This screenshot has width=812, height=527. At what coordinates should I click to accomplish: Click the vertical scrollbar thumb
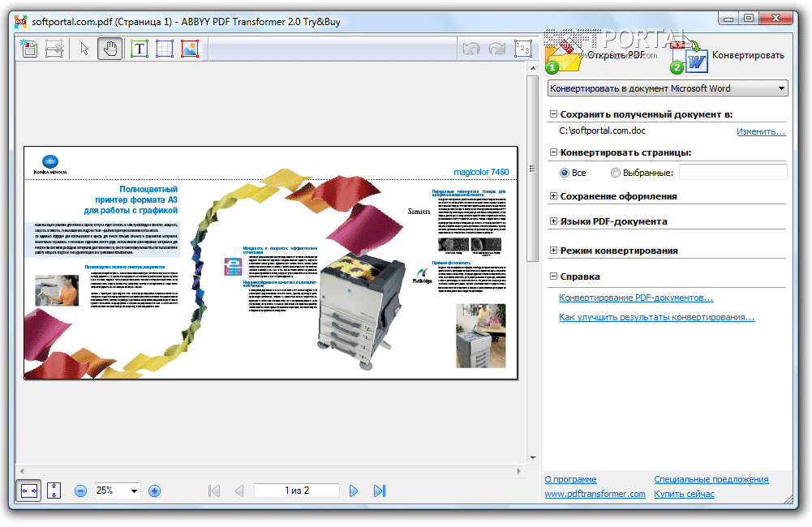pos(532,169)
